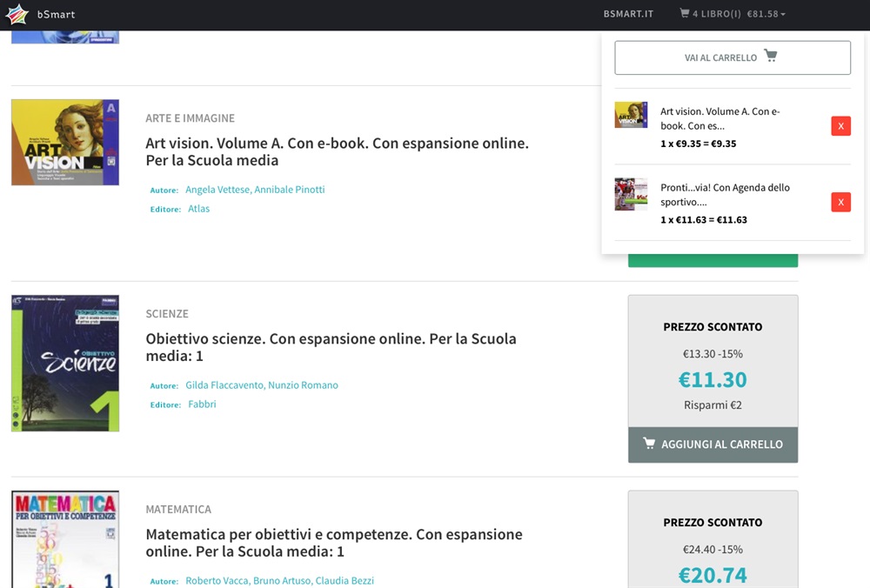Screen dimensions: 870x588
Task: Select author Gilda Flaccavento, Nunzio Romano
Action: (262, 385)
